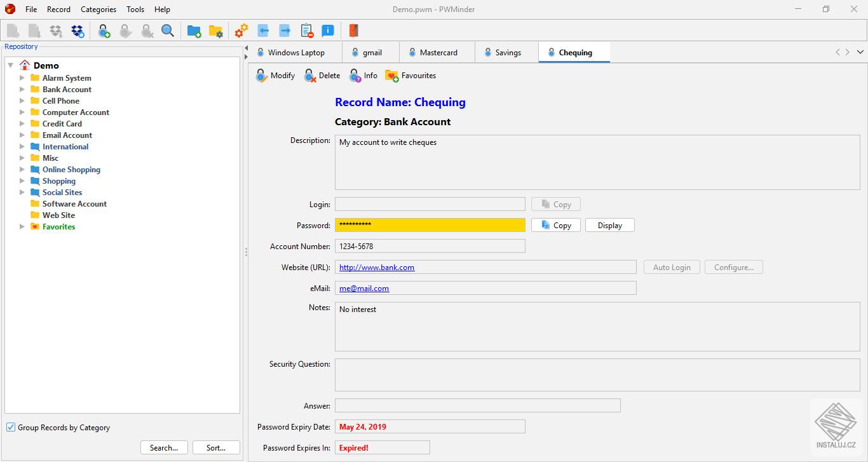This screenshot has height=462, width=868.
Task: Open the search magnifier tool
Action: tap(167, 30)
